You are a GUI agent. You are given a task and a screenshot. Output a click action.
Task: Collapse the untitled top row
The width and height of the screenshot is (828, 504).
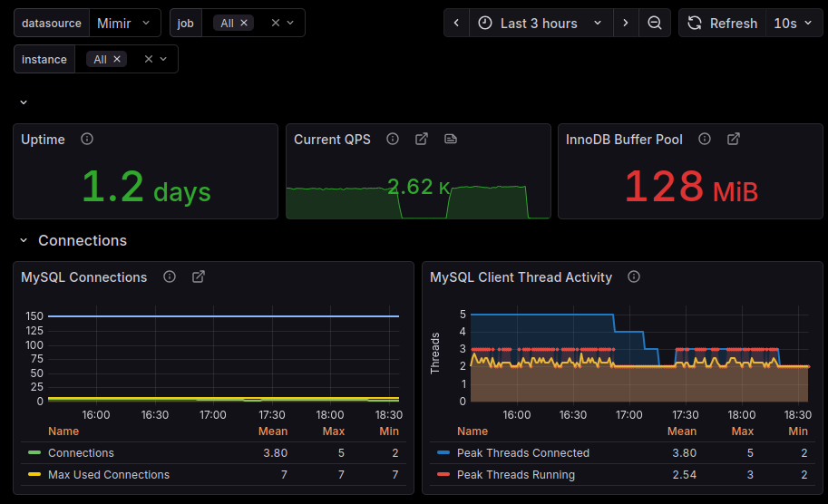(x=24, y=102)
